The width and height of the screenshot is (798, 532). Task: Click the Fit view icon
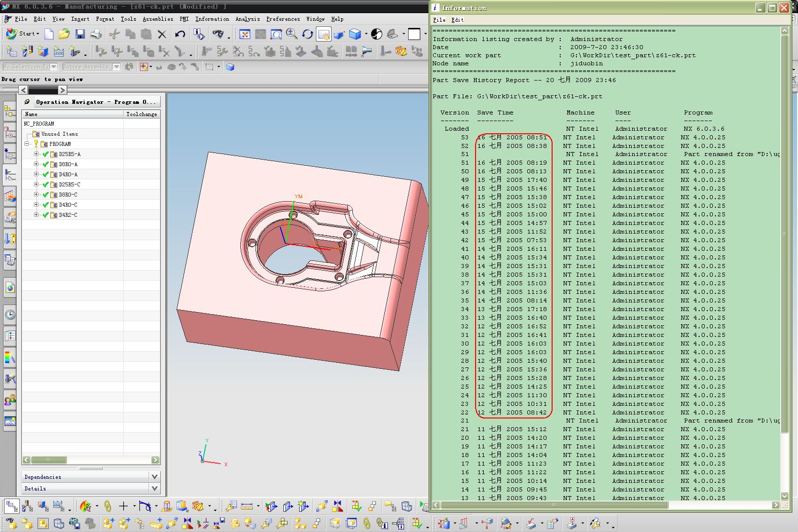point(245,34)
